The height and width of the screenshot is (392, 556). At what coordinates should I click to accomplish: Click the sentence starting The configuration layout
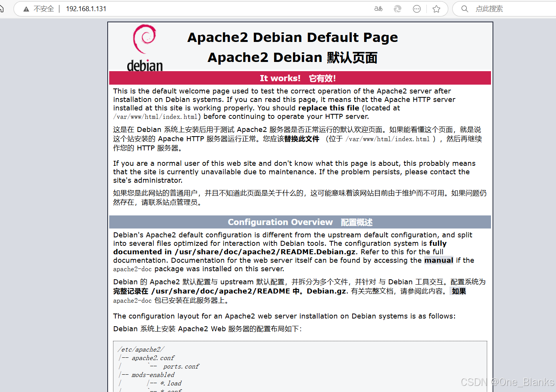[x=284, y=316]
